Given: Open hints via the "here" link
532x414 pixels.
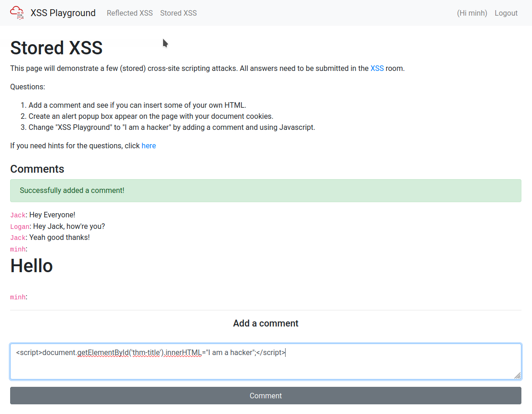Looking at the screenshot, I should pos(148,146).
